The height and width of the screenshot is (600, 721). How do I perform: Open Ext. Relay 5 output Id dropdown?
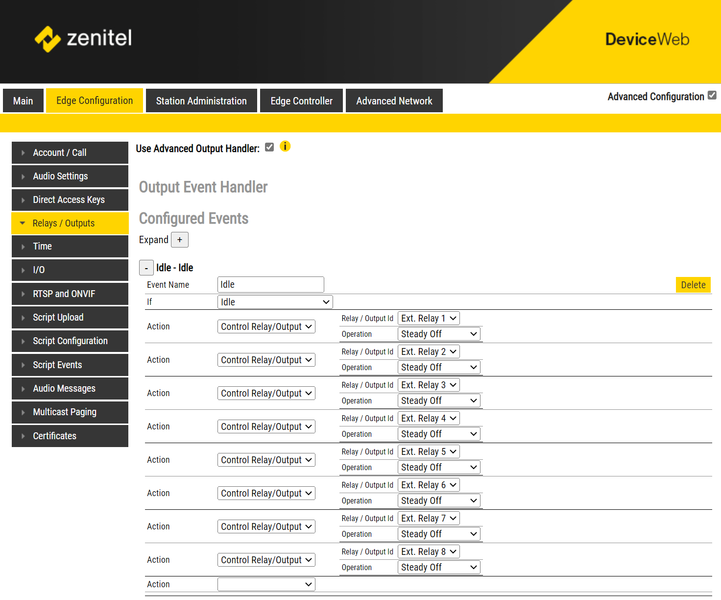[x=429, y=451]
